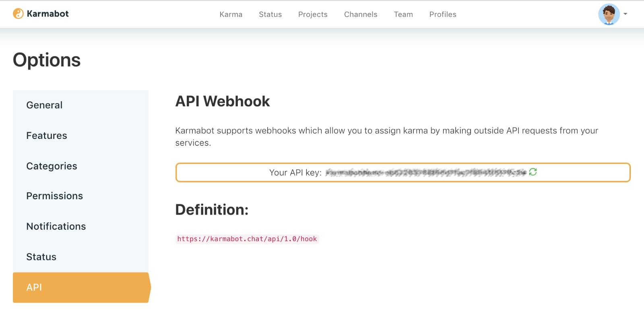The height and width of the screenshot is (314, 644).
Task: Open Channels in top navigation
Action: click(x=361, y=14)
